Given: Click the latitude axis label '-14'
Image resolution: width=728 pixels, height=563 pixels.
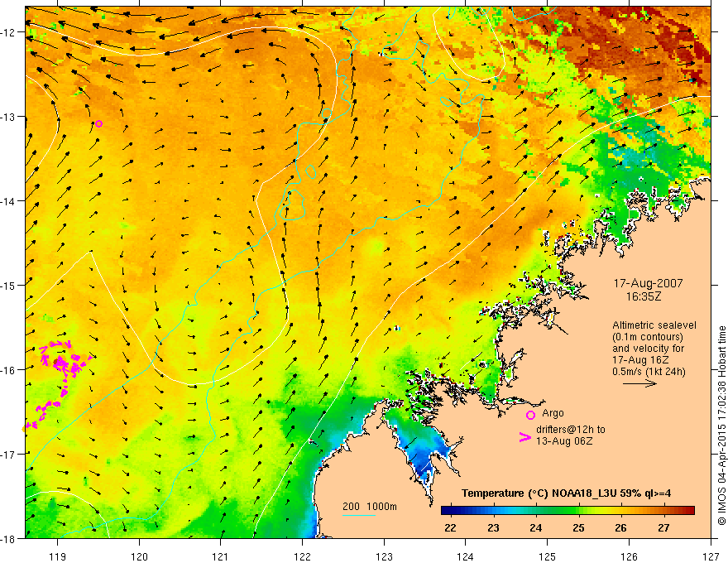Looking at the screenshot, I should [x=8, y=201].
